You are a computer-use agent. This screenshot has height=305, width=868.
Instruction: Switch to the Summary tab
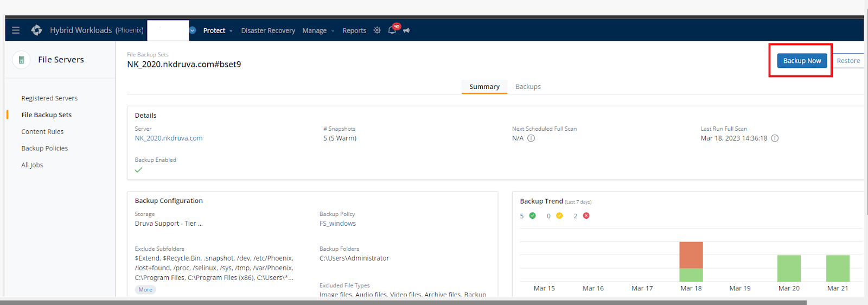[x=484, y=87]
